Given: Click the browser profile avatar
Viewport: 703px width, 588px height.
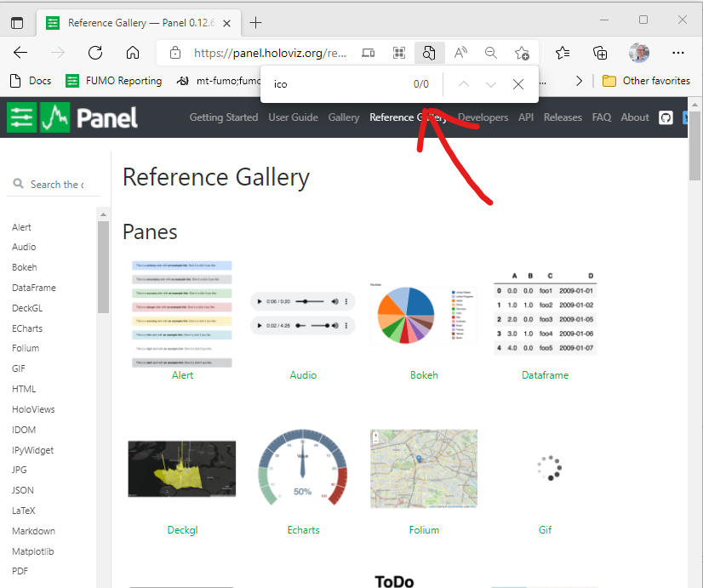Looking at the screenshot, I should click(x=638, y=52).
